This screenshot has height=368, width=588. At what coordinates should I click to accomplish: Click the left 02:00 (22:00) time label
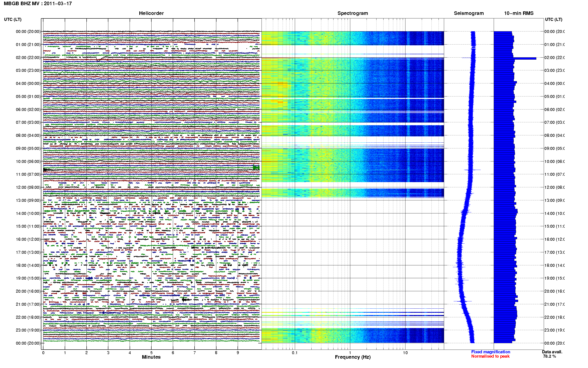28,58
